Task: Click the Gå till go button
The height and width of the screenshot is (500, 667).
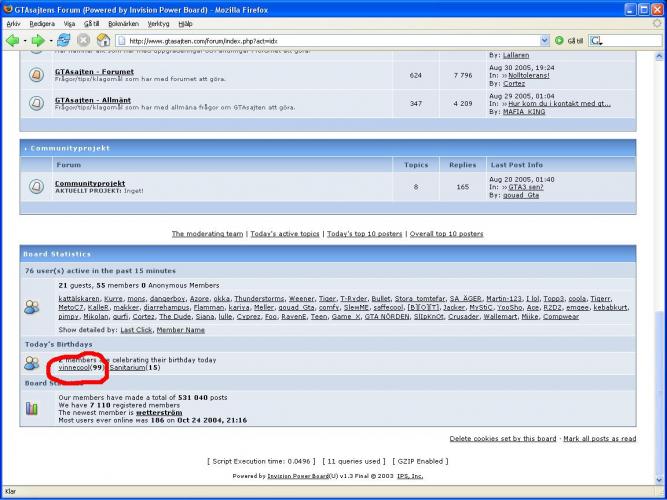Action: tap(569, 41)
